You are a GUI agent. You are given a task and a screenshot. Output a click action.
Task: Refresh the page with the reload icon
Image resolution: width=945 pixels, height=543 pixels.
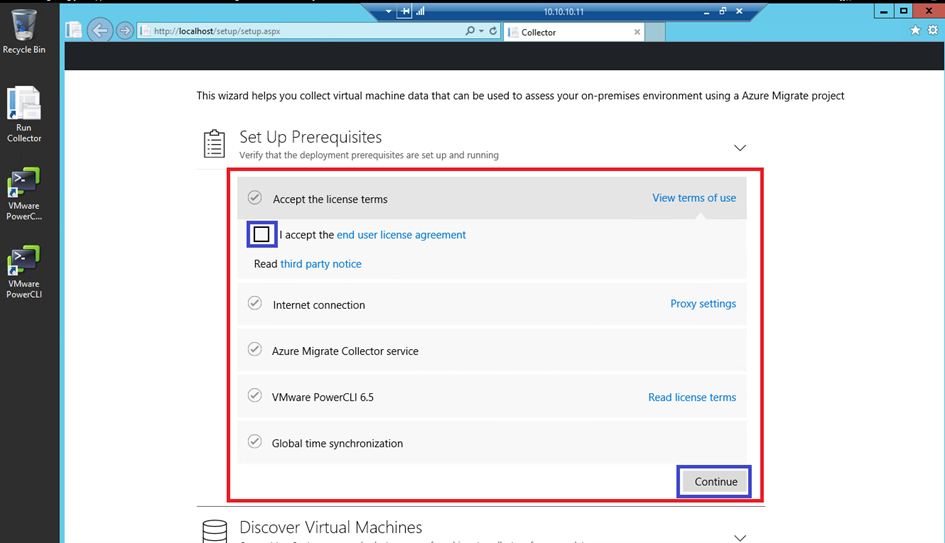pyautogui.click(x=493, y=30)
